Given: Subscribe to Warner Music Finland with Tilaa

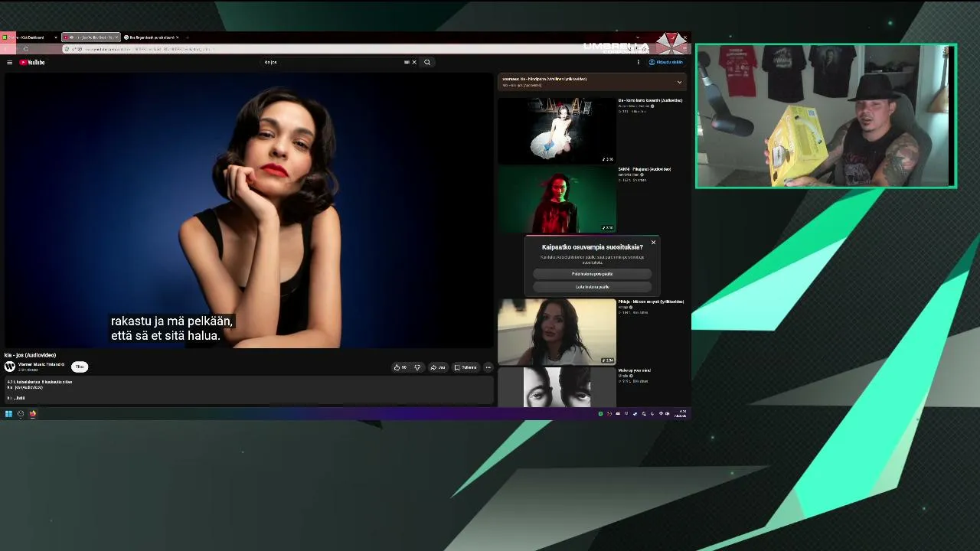Looking at the screenshot, I should pos(80,367).
